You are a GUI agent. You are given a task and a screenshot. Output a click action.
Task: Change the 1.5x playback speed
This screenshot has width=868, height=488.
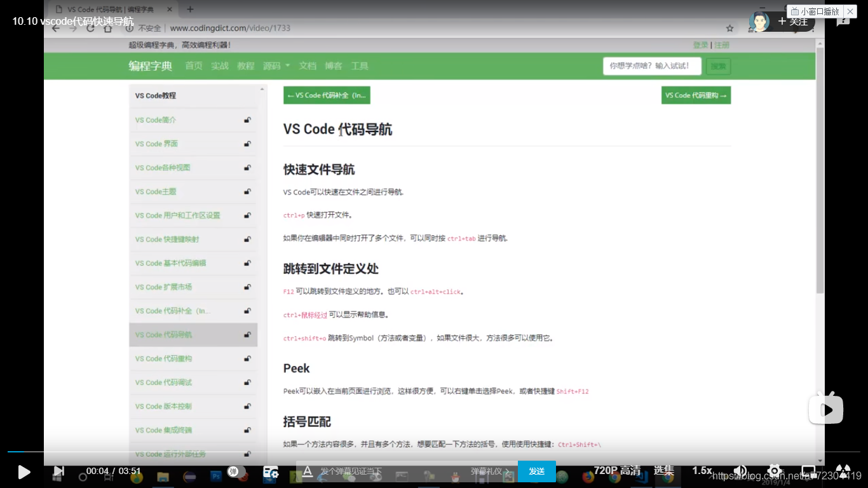(x=702, y=470)
